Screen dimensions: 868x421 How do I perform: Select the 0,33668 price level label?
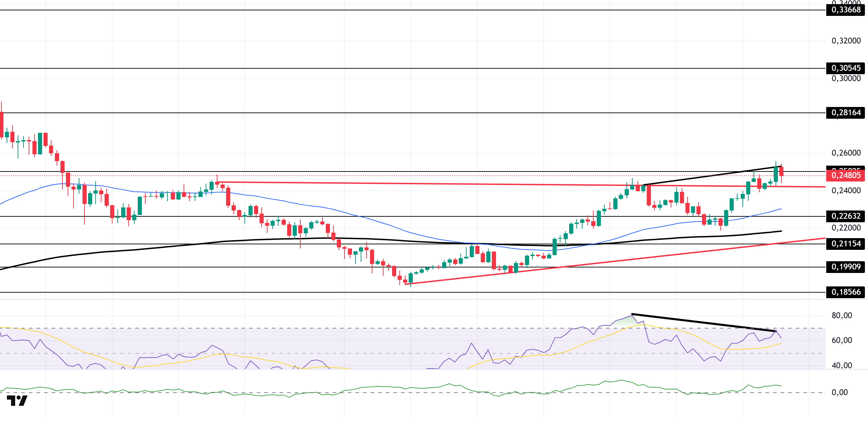(846, 10)
